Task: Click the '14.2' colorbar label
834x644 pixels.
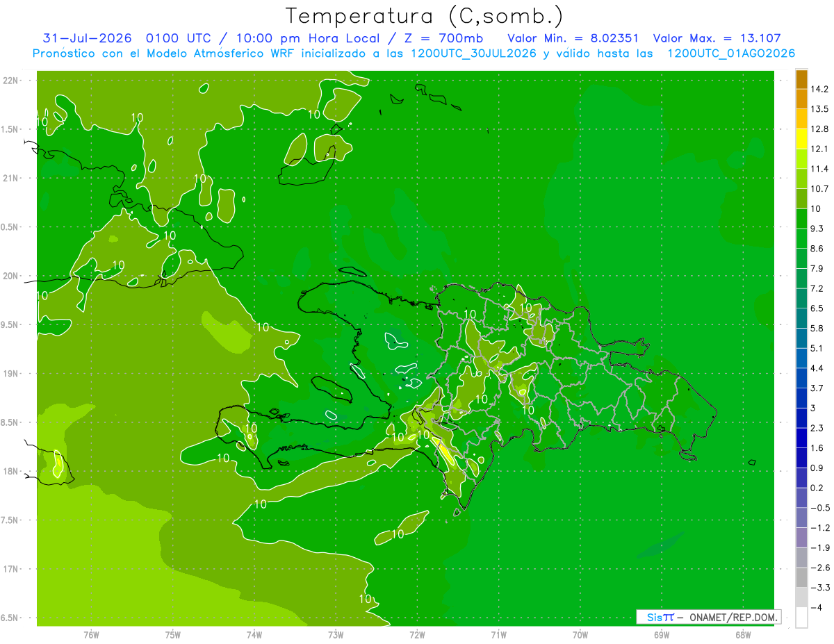Action: click(x=820, y=89)
